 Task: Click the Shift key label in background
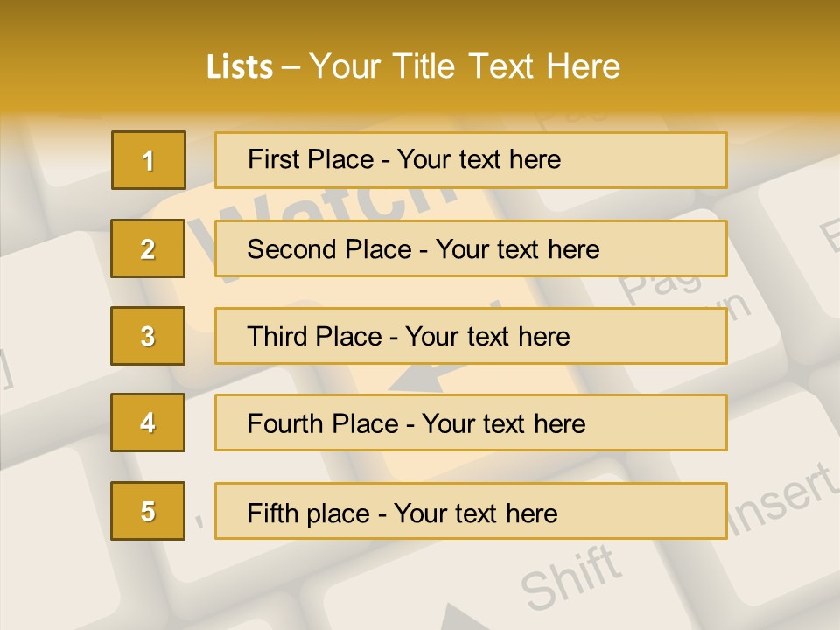(x=572, y=577)
